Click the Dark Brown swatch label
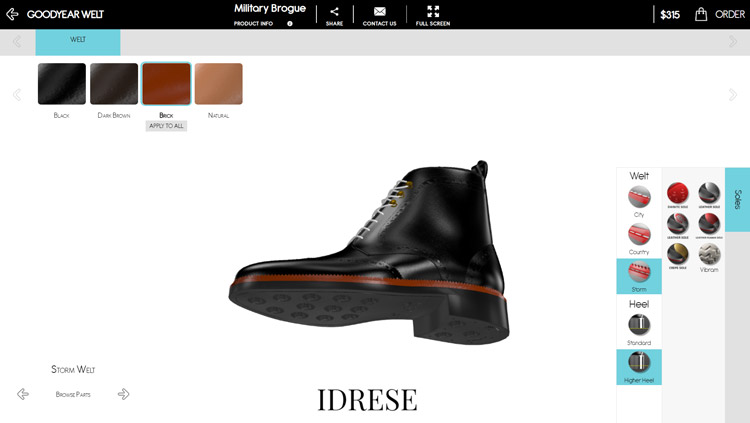Image resolution: width=750 pixels, height=423 pixels. point(114,115)
